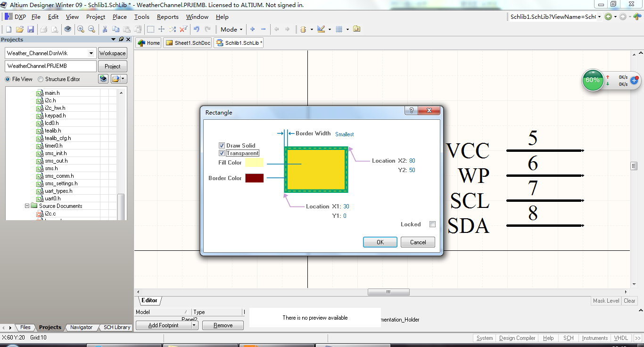Click the Copy icon in toolbar
Screen dimensions: 644x347
point(116,29)
